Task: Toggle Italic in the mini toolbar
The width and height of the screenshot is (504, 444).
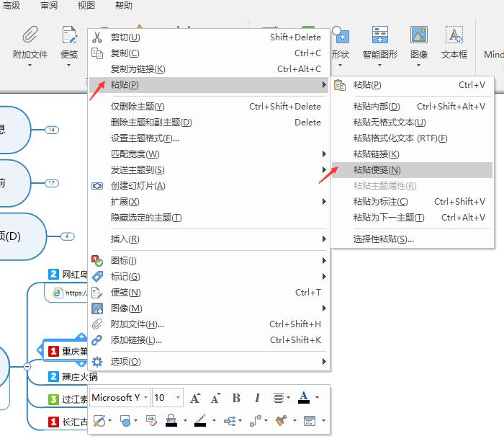Action: [258, 398]
